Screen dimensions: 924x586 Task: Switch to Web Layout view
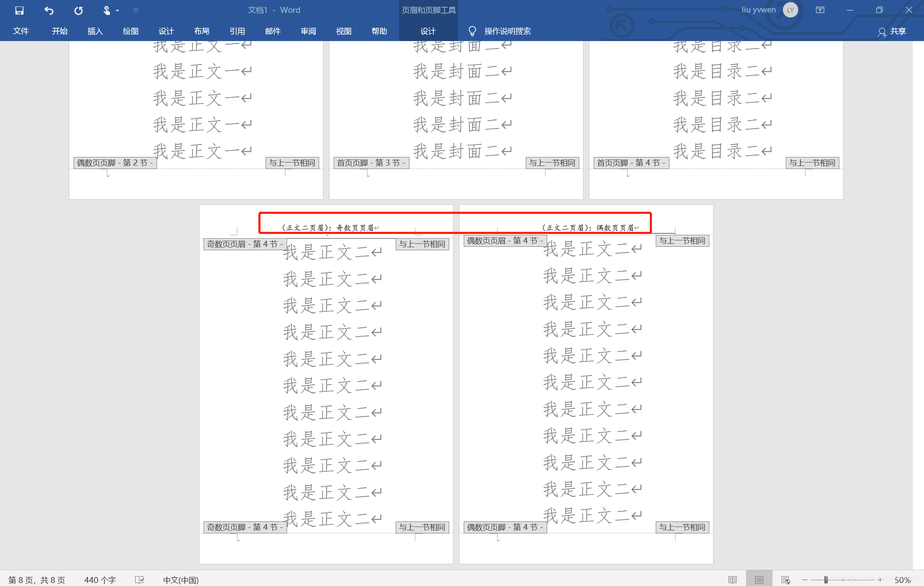point(785,580)
